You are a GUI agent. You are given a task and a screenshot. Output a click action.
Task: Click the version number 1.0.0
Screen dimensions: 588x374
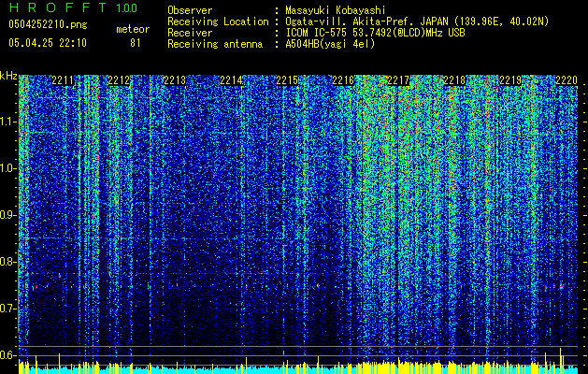127,7
